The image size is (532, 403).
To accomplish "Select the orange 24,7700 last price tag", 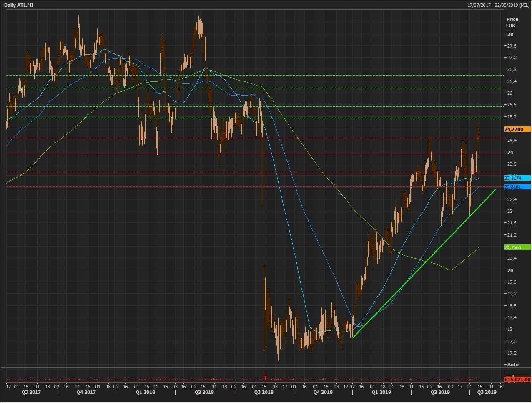I will point(517,129).
